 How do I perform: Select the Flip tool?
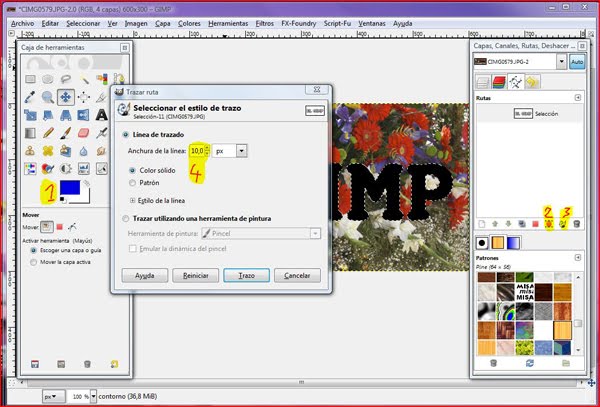[x=84, y=115]
